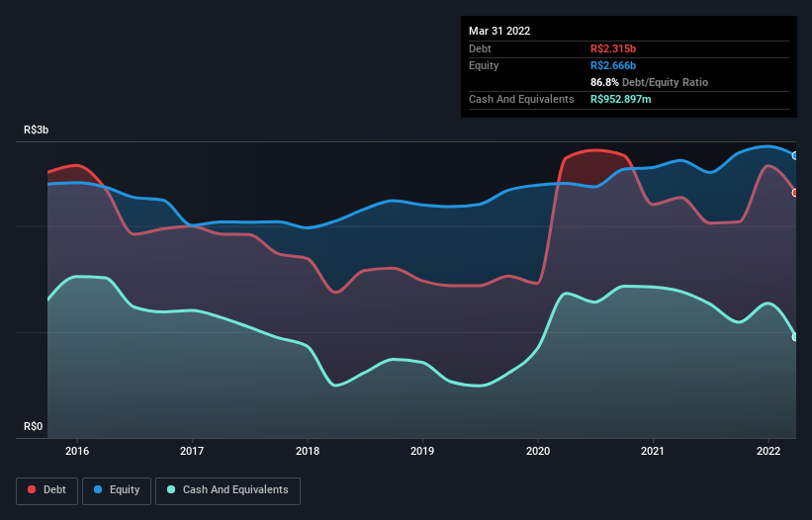The image size is (812, 520).
Task: Click the 2020 x-axis label
Action: 538,451
